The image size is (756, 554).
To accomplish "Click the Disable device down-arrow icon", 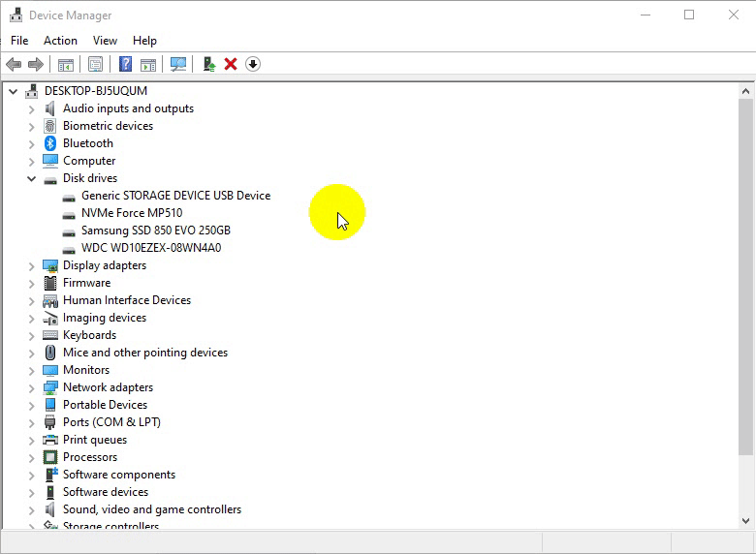I will pos(253,64).
